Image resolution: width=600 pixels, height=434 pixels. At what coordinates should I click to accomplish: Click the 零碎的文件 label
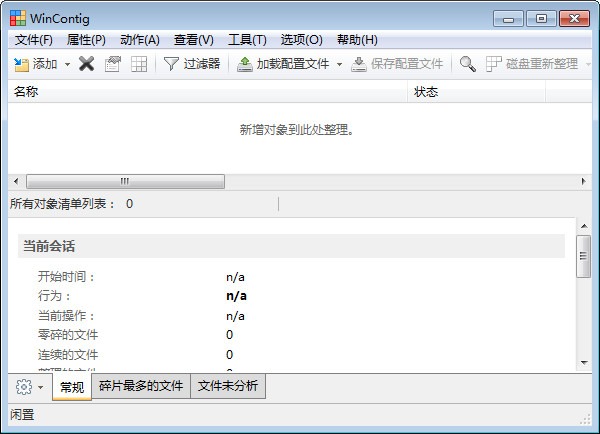(x=68, y=335)
